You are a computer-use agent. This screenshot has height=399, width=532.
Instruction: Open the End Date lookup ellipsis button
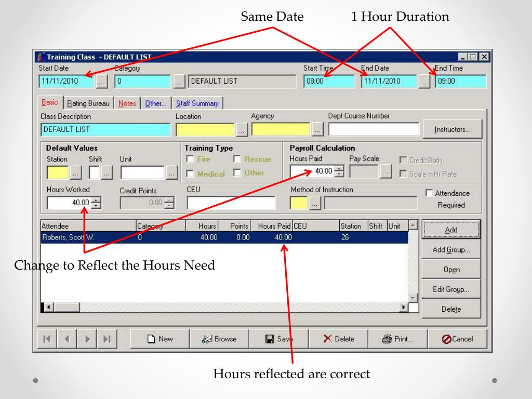(x=424, y=82)
